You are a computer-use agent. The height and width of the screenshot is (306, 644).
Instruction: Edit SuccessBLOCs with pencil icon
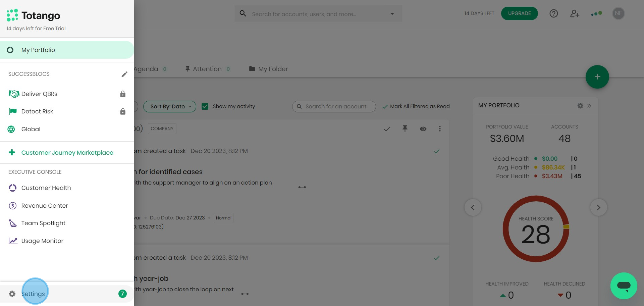coord(124,74)
